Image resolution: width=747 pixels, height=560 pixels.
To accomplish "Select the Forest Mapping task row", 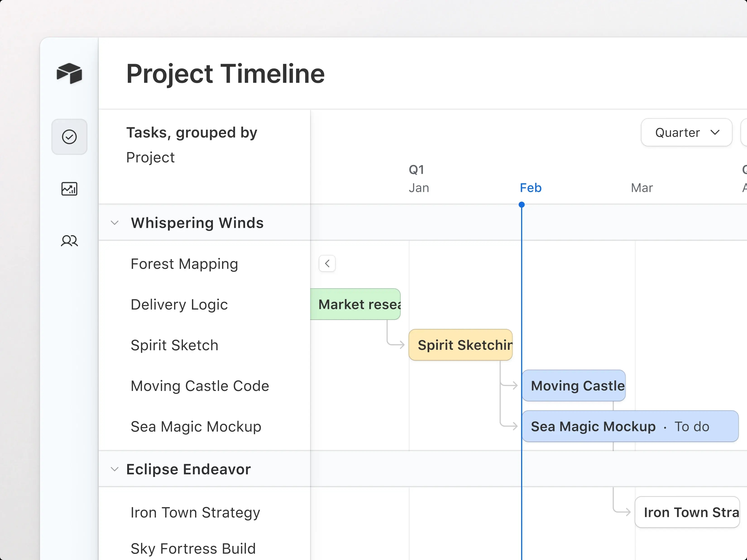I will 205,264.
